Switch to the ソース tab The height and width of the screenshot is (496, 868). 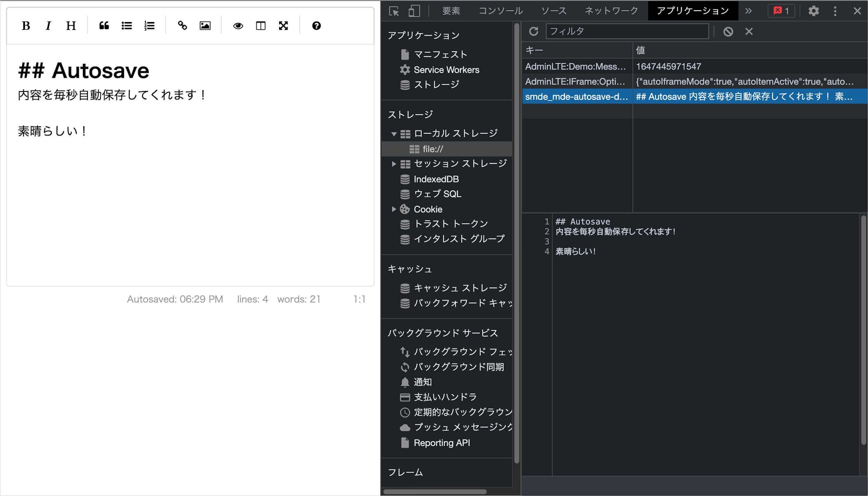[554, 11]
